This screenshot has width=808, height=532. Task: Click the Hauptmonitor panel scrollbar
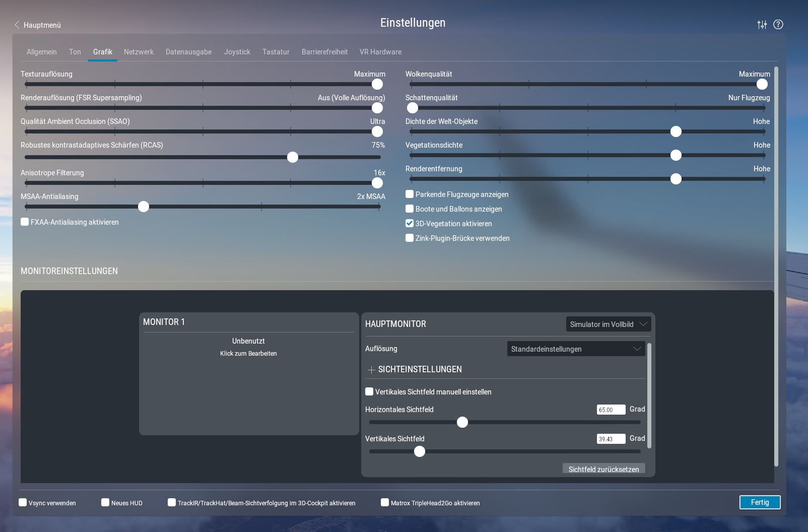pyautogui.click(x=649, y=395)
